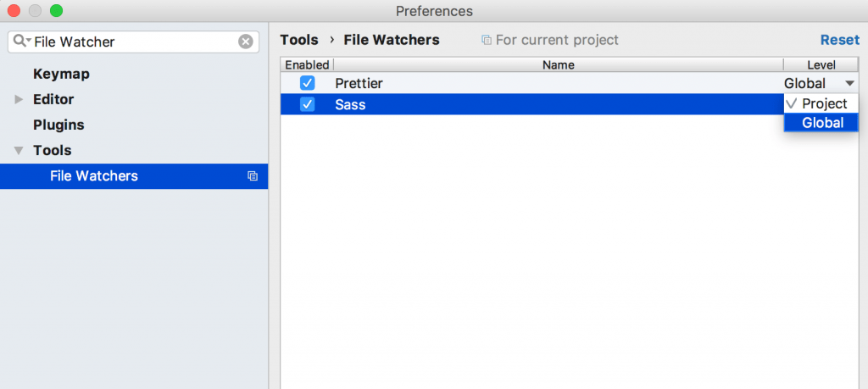This screenshot has height=389, width=868.
Task: Reset the File Watchers settings
Action: 840,40
